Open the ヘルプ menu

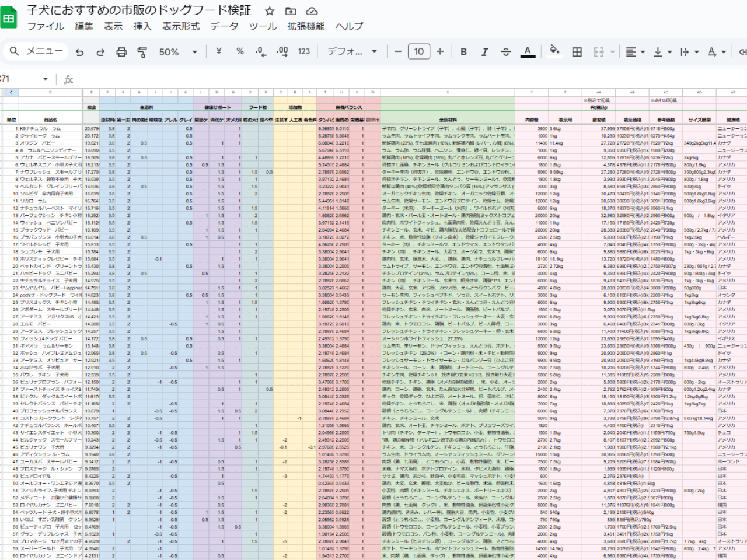pyautogui.click(x=349, y=26)
